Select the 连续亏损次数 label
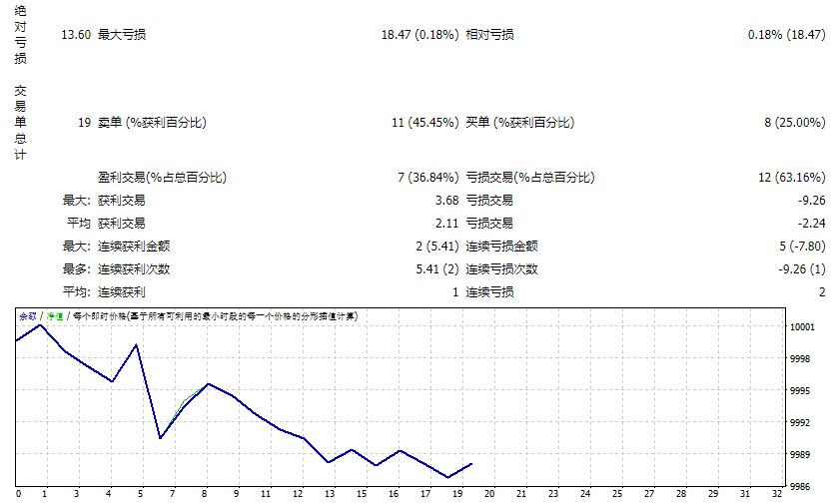This screenshot has height=504, width=836. pyautogui.click(x=502, y=268)
